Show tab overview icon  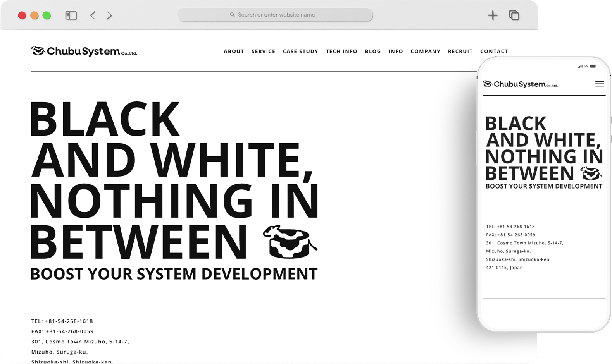click(514, 15)
